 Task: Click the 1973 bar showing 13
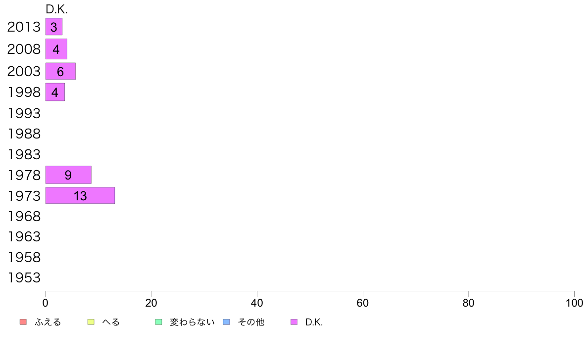coord(80,195)
